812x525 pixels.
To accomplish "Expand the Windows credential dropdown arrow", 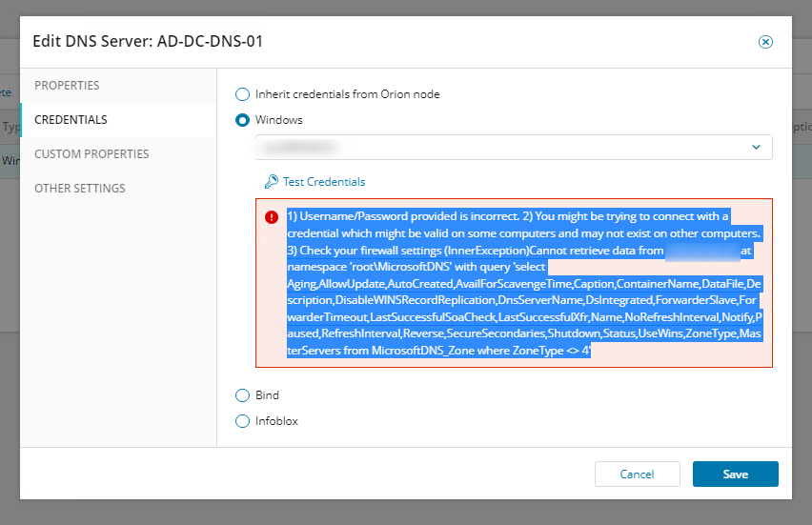I will pyautogui.click(x=756, y=147).
